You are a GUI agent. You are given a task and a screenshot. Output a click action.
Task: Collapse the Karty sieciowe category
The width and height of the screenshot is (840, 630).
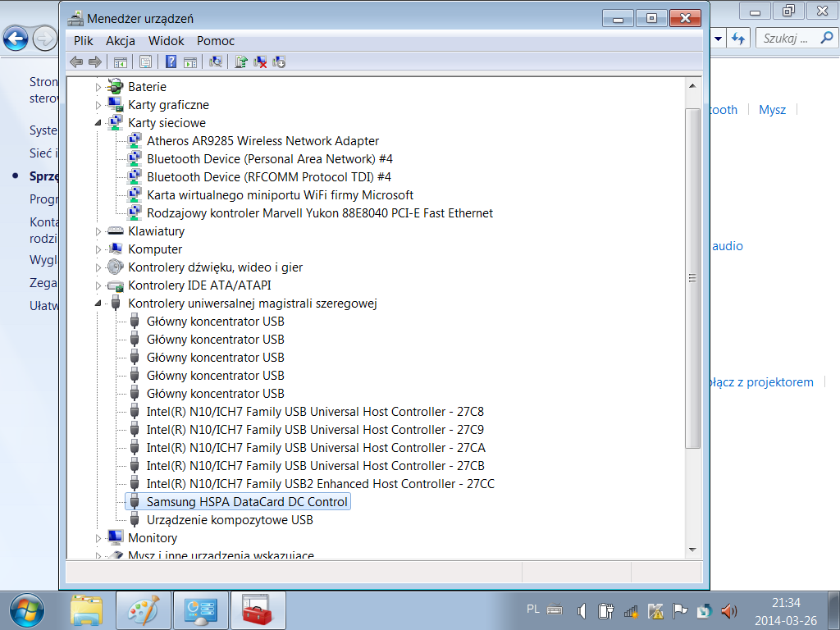click(98, 123)
